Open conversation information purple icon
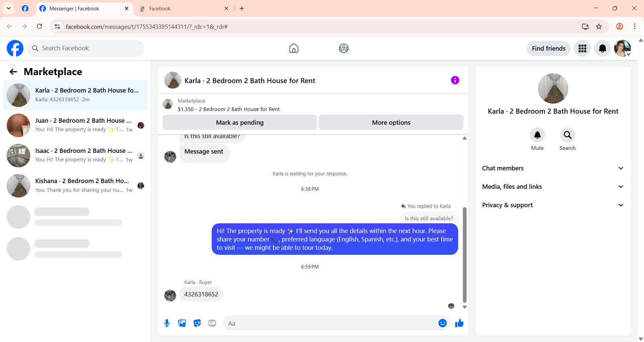 (455, 80)
